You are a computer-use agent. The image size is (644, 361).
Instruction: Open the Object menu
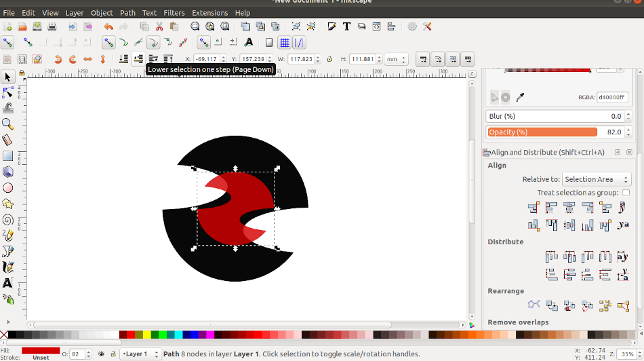(x=102, y=13)
